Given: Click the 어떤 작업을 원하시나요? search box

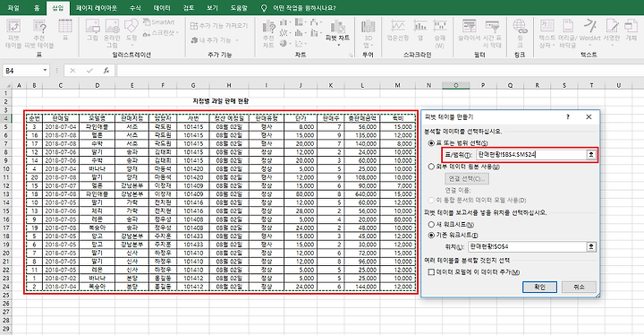Looking at the screenshot, I should tap(304, 8).
